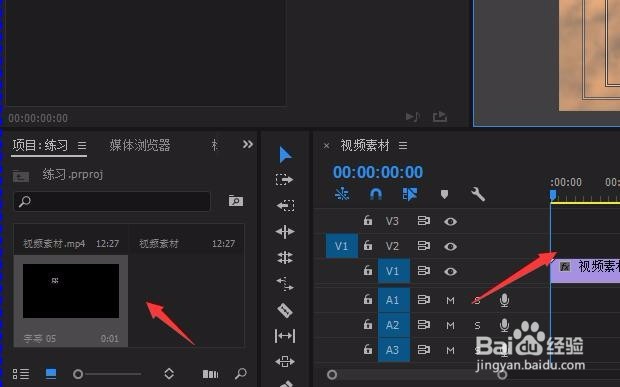Viewport: 620px width, 387px height.
Task: Select purple 视频素材 clip on V1
Action: (585, 271)
